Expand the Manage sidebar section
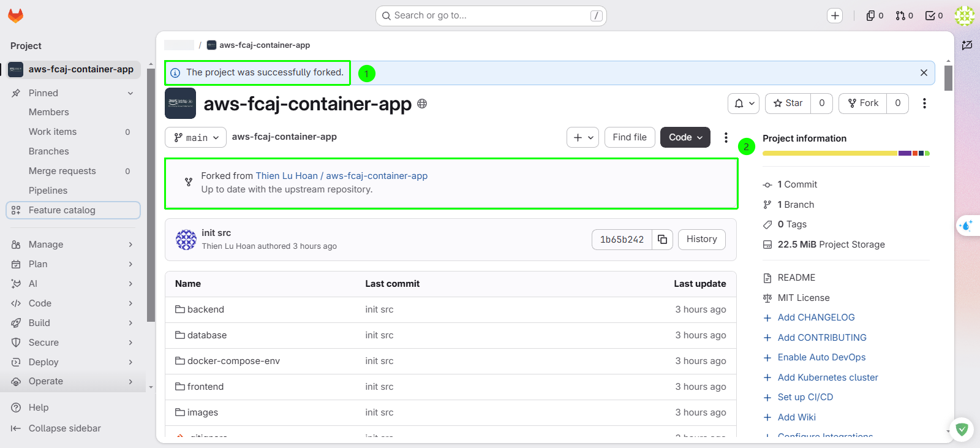Viewport: 980px width, 448px height. (x=72, y=245)
